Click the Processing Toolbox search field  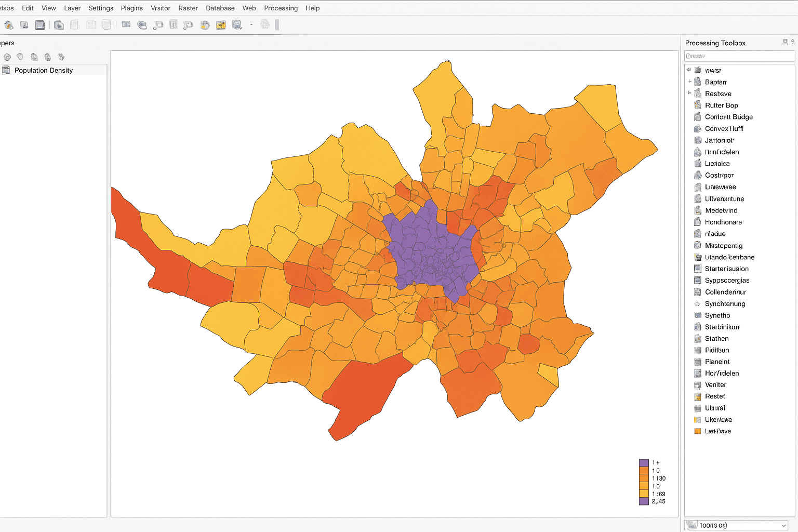[739, 56]
